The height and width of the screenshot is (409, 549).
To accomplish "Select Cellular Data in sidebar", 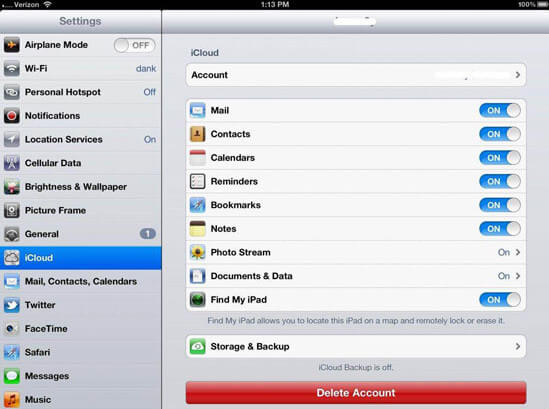I will point(81,163).
